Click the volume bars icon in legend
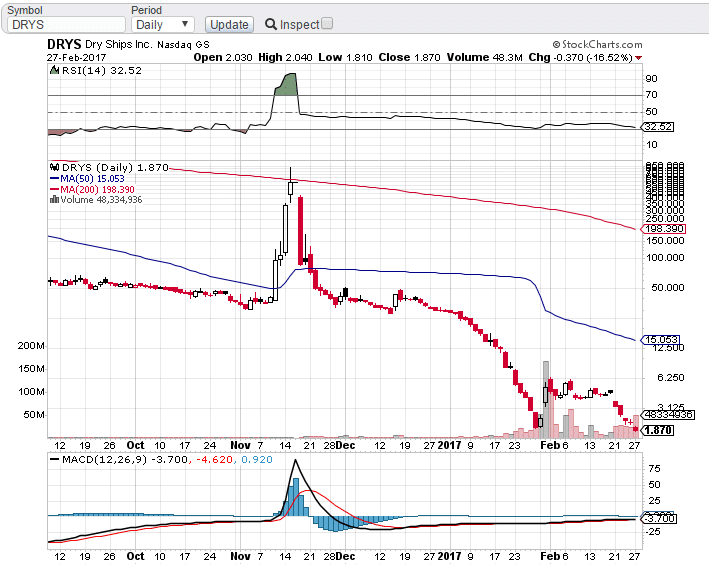Image resolution: width=709 pixels, height=571 pixels. pos(54,199)
